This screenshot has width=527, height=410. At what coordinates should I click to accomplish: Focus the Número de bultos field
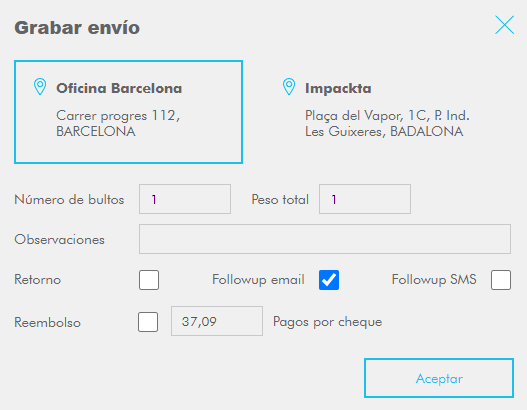(x=185, y=199)
